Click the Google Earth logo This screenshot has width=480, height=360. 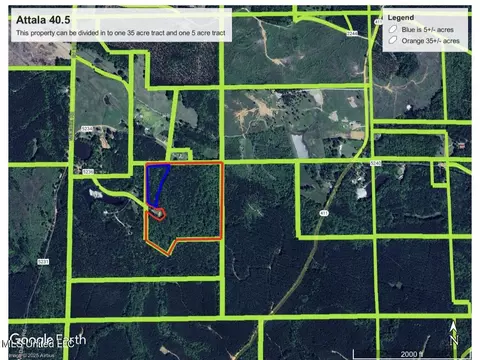point(48,339)
